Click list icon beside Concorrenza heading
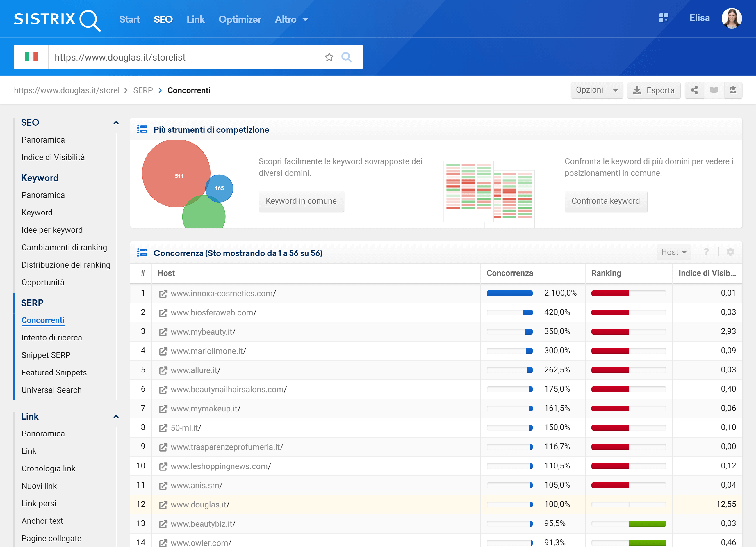Image resolution: width=756 pixels, height=547 pixels. coord(142,253)
